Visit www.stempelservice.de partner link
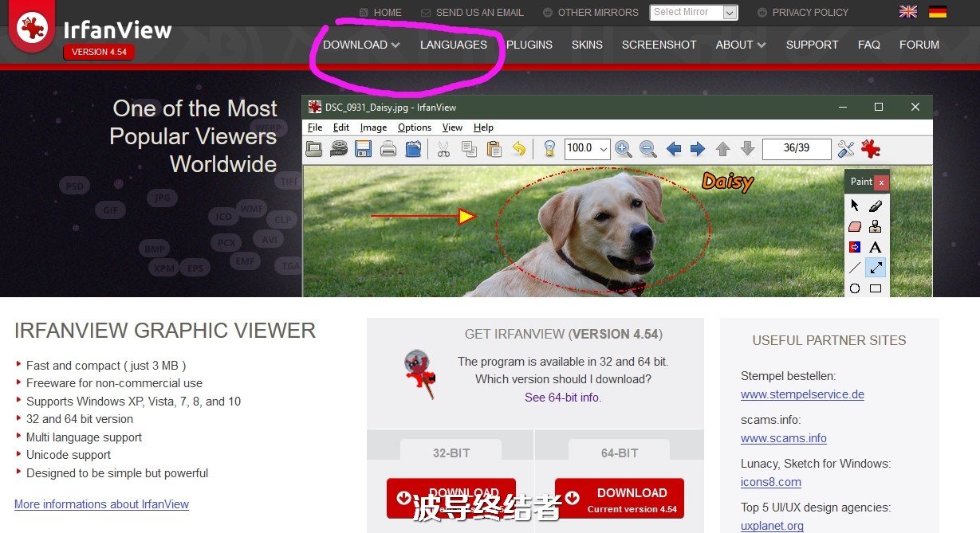 (802, 394)
